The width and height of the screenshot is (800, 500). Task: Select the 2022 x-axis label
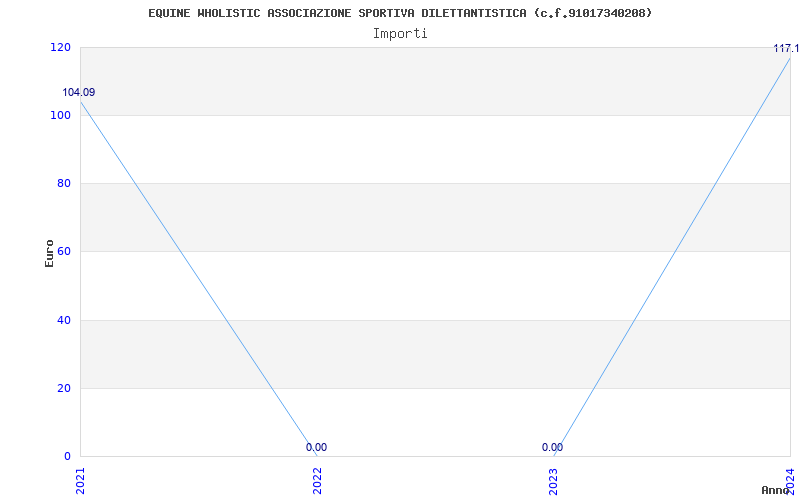tap(317, 481)
